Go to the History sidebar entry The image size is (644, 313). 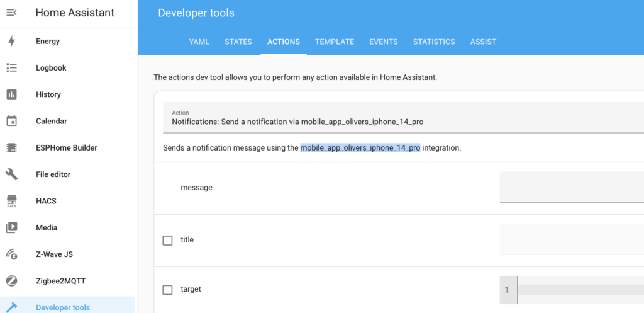coord(67,94)
